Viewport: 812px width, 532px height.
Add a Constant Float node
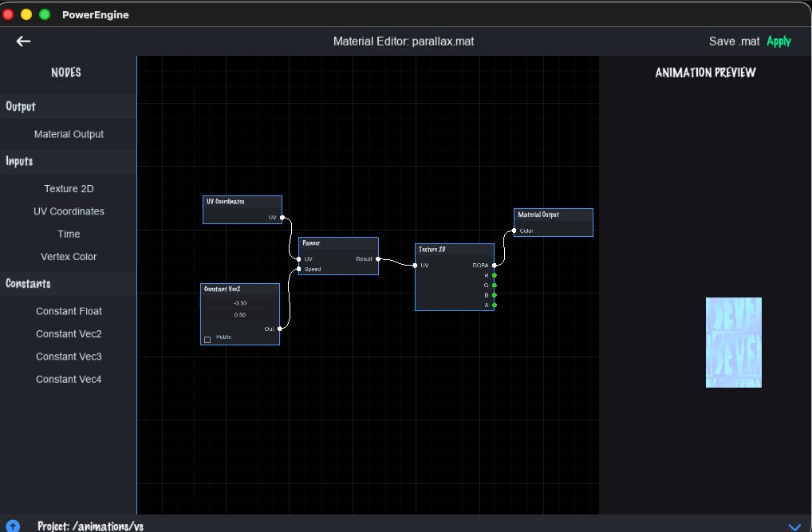69,311
